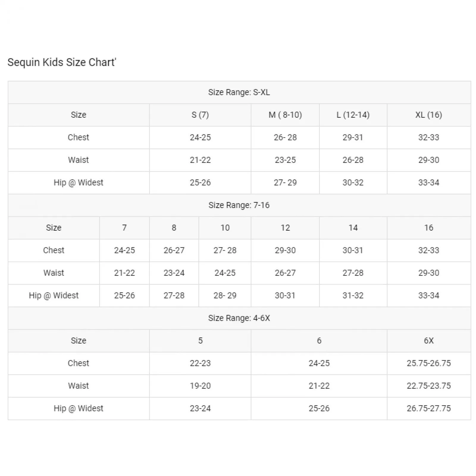Select the XL (16) size column header
The height and width of the screenshot is (476, 476).
(x=429, y=115)
